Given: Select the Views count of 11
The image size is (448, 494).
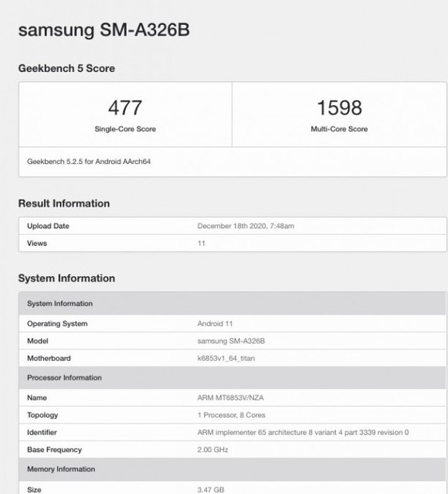Looking at the screenshot, I should 202,244.
